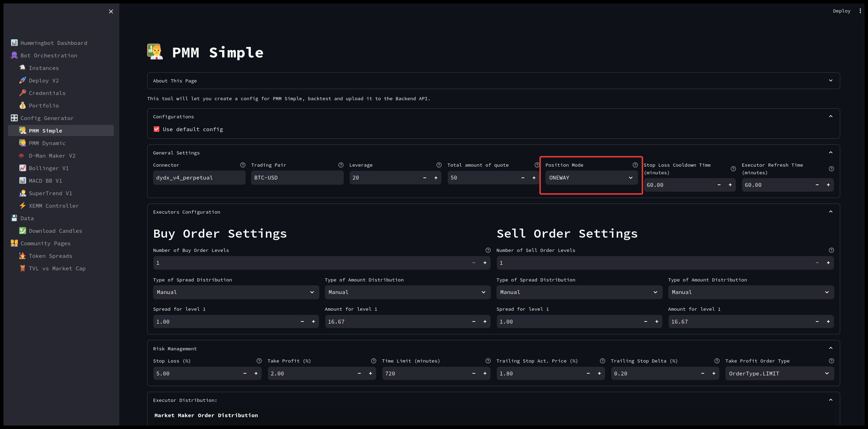
Task: Collapse the Risk Management section
Action: coord(830,348)
